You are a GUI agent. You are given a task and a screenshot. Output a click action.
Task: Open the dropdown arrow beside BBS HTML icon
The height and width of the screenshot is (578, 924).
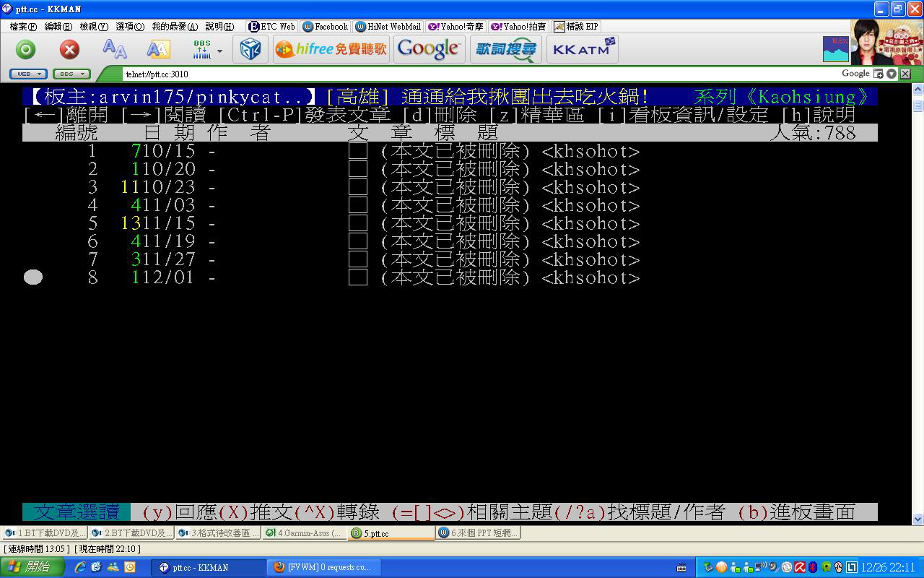(219, 51)
